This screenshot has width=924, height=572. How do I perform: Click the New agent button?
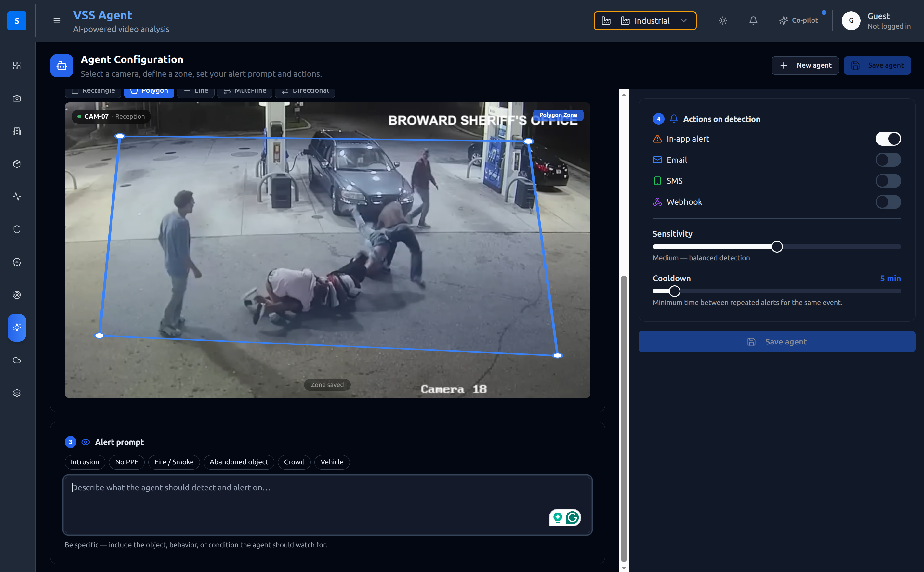(x=805, y=65)
